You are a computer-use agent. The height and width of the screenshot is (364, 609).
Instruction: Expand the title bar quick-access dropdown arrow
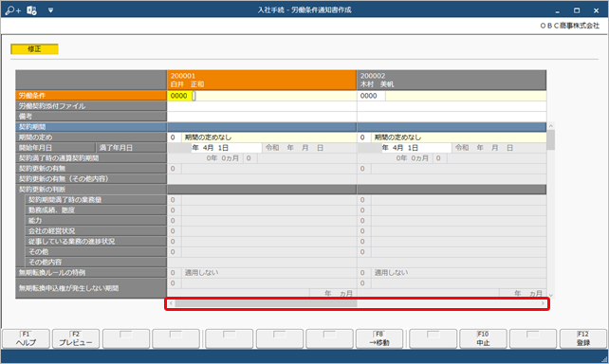point(50,10)
